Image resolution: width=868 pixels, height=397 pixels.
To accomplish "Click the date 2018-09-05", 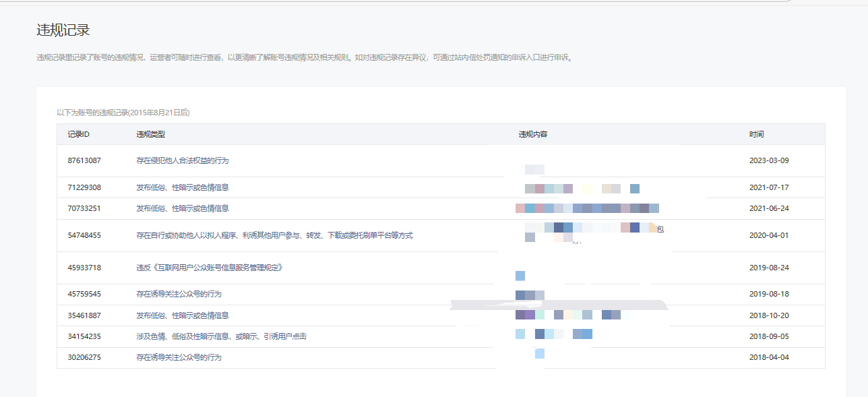I will click(x=768, y=336).
